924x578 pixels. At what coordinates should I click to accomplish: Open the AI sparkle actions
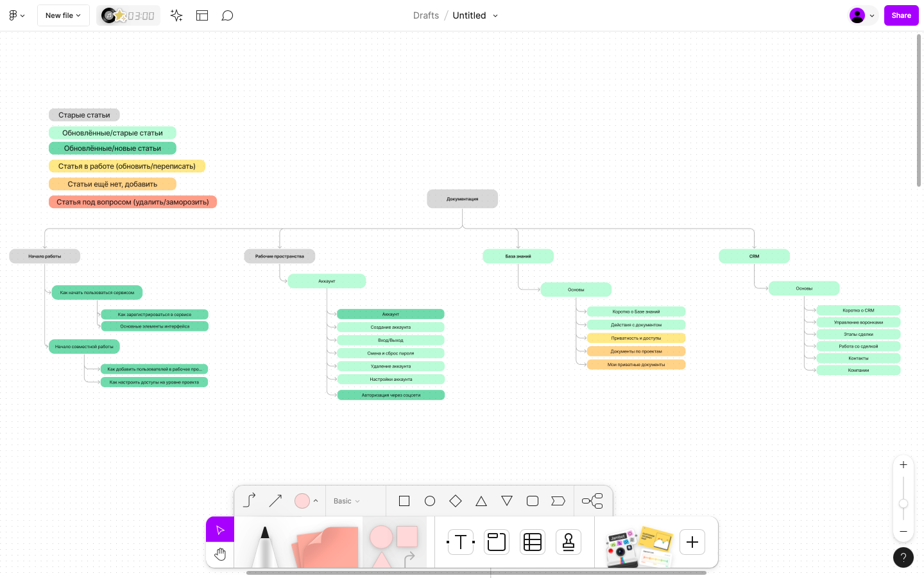point(176,15)
